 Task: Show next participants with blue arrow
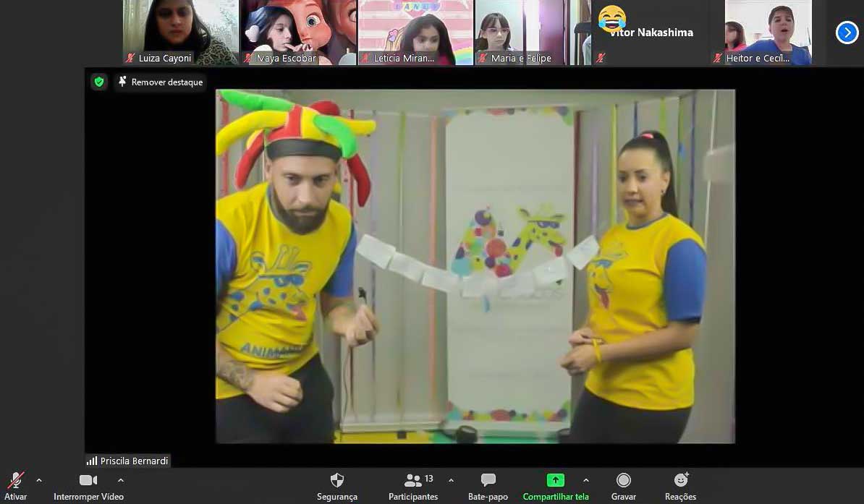tap(847, 33)
